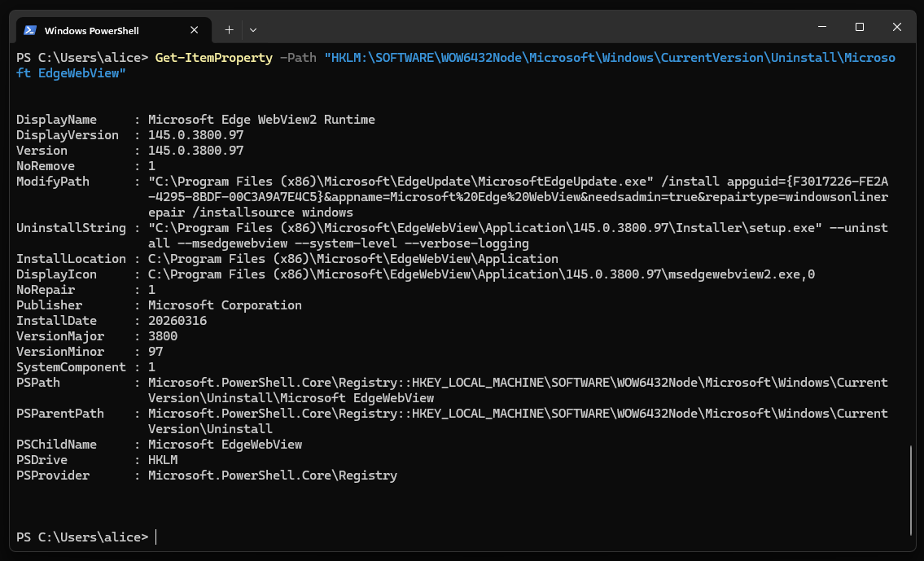Click the PSChildName value 'Microsoft EdgeWebView'
This screenshot has width=924, height=561.
pyautogui.click(x=226, y=445)
